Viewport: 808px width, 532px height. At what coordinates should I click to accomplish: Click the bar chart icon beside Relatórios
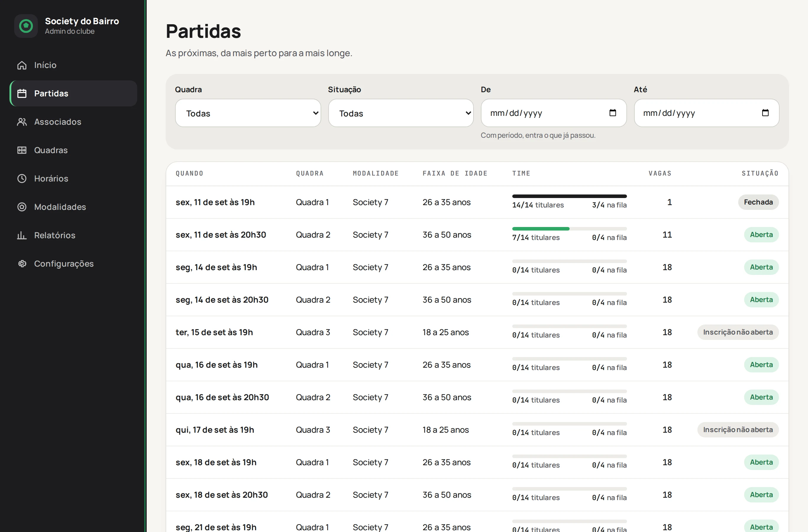coord(22,235)
